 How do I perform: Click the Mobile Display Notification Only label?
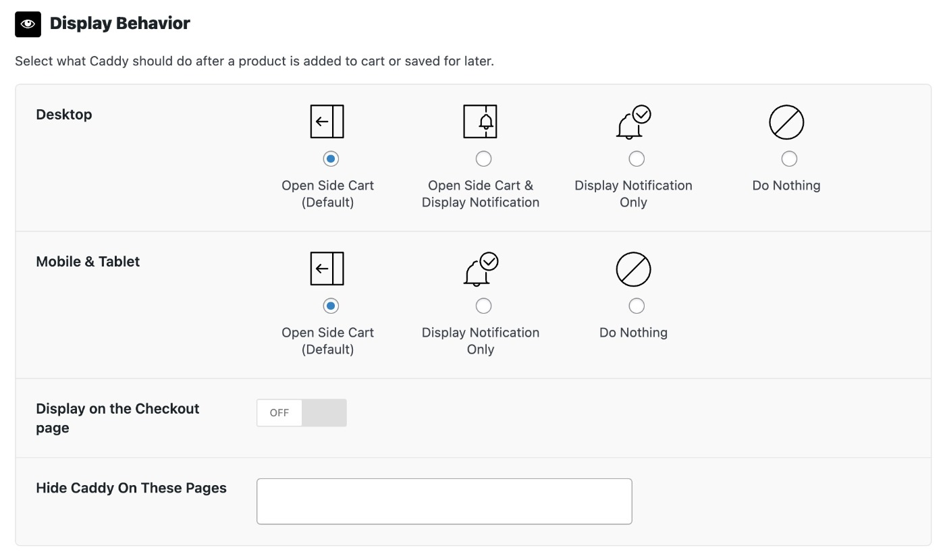[x=481, y=341]
